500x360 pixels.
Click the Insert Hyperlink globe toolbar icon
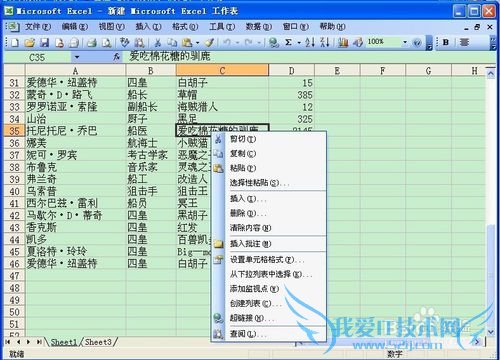pos(274,42)
